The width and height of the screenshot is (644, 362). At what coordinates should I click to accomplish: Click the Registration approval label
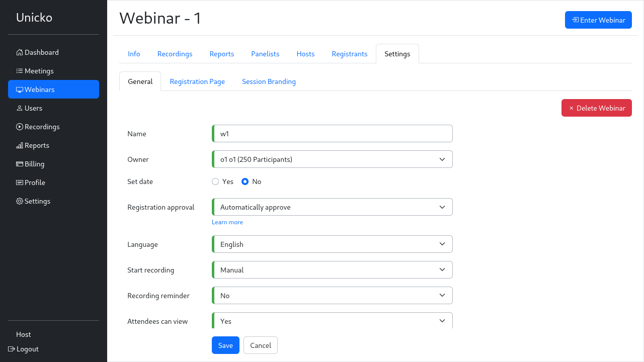coord(161,207)
